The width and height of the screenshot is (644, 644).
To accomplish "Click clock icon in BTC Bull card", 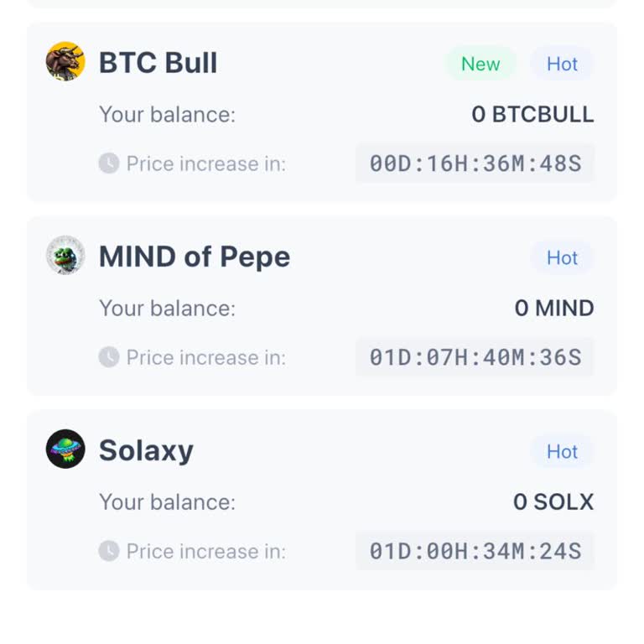I will (x=109, y=164).
